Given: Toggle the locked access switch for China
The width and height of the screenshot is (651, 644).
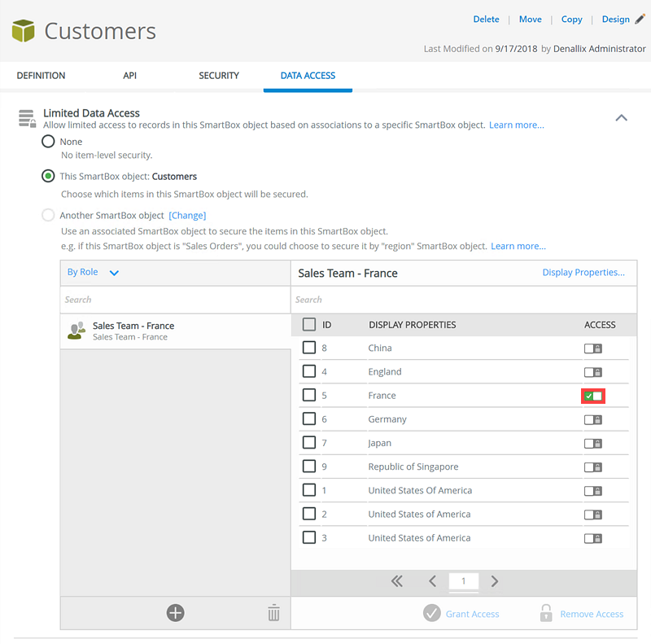Looking at the screenshot, I should point(593,348).
